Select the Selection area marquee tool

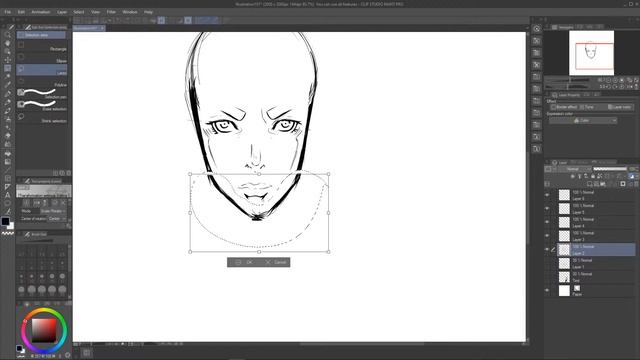point(8,69)
